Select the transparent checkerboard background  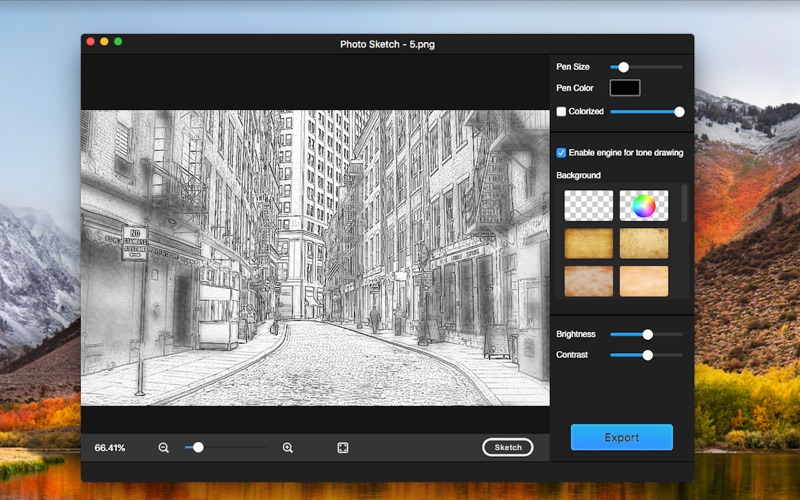[588, 205]
